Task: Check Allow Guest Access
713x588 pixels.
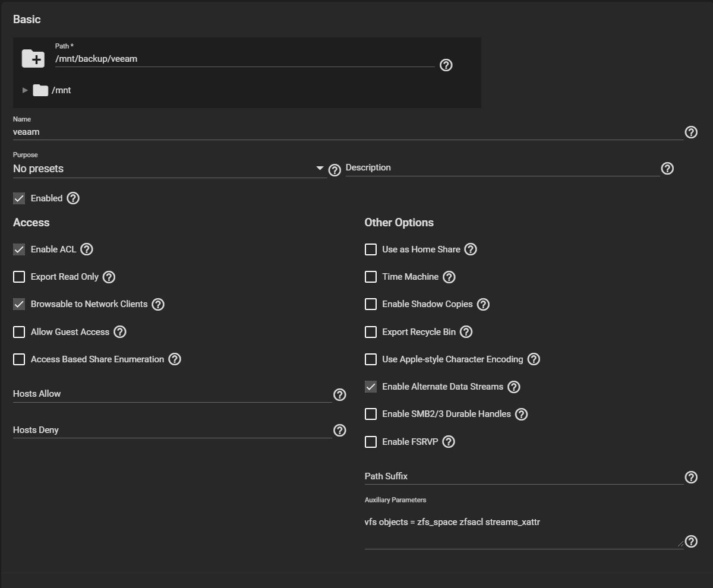Action: point(19,332)
